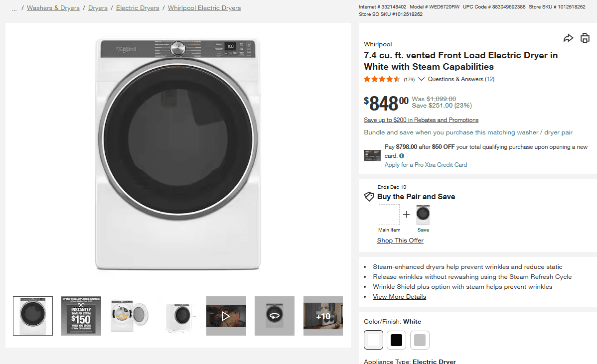597x364 pixels.
Task: Expand View More Details
Action: (399, 296)
